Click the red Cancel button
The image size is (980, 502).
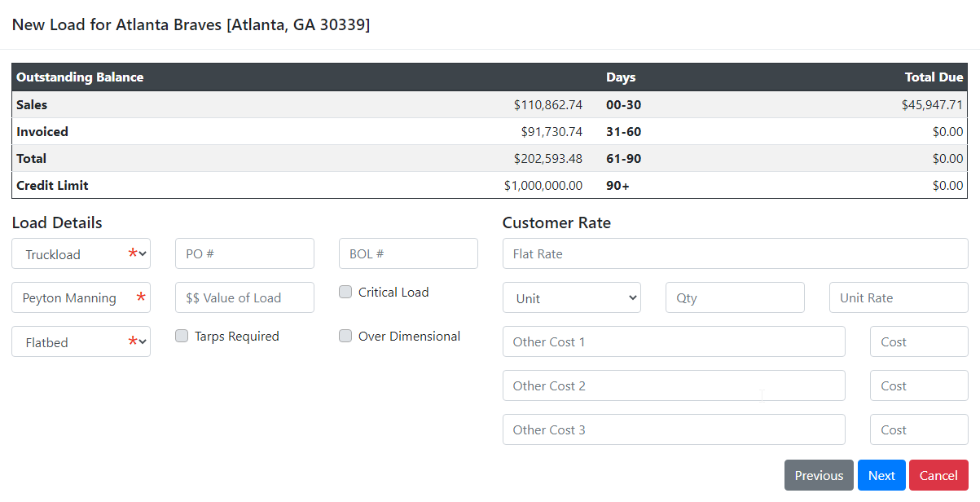point(938,475)
